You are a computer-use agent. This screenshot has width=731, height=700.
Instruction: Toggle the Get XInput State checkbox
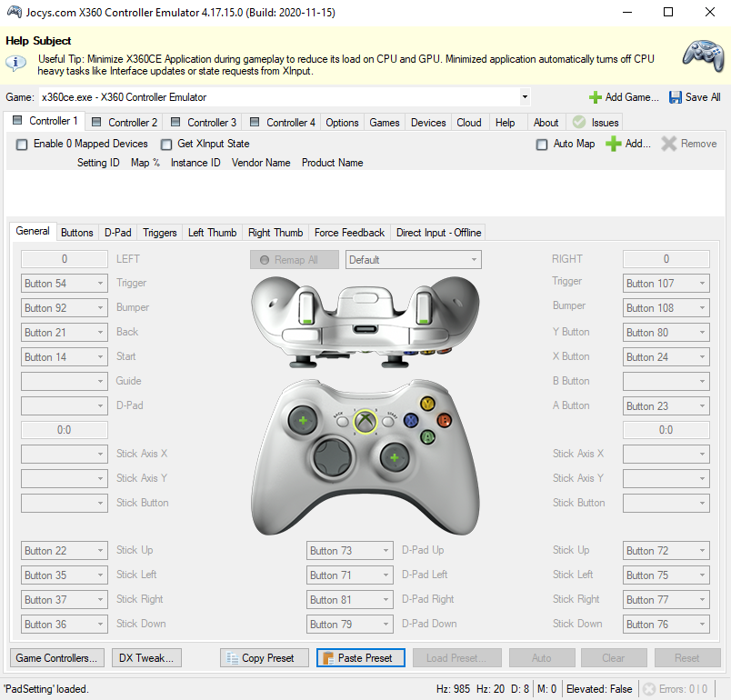click(x=166, y=145)
